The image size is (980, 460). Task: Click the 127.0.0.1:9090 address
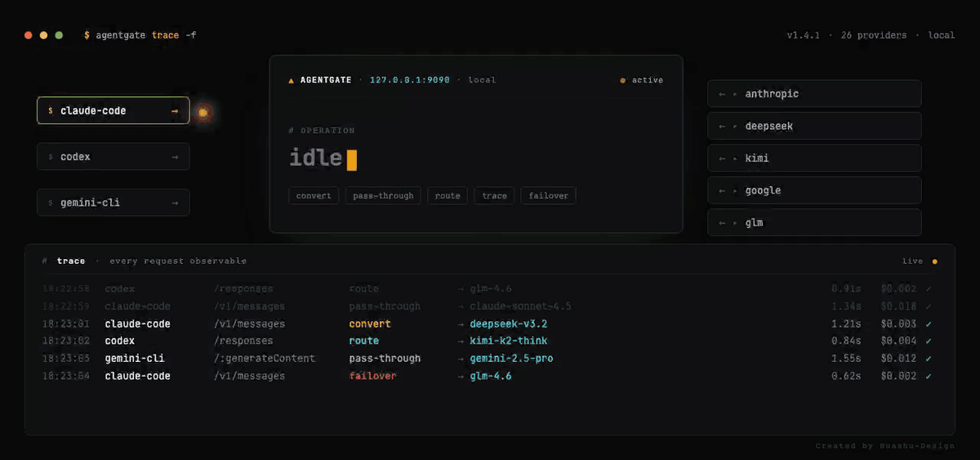pyautogui.click(x=409, y=80)
